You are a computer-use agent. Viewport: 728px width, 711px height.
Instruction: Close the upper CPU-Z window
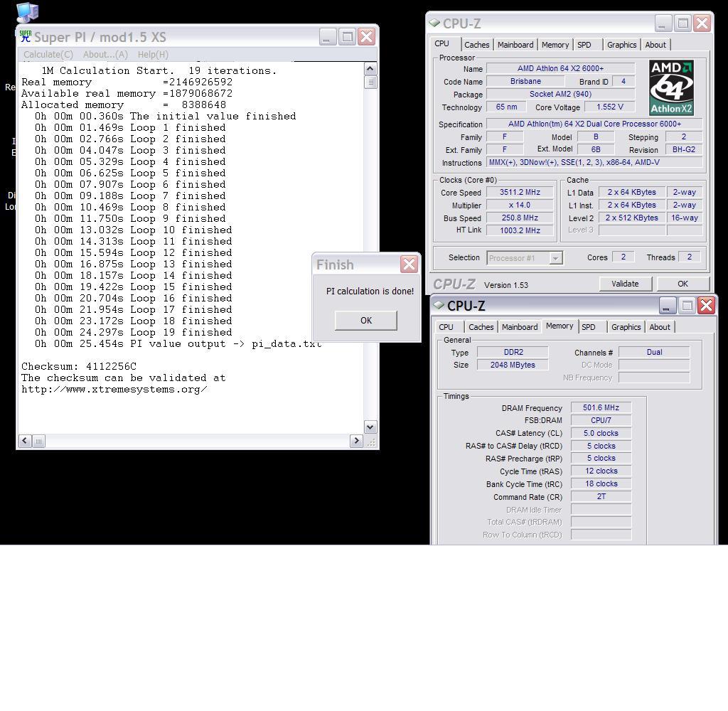[x=702, y=23]
